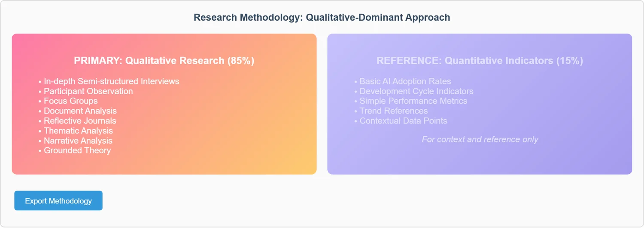Click the Participant Observation list item
Screen dimensions: 644x228
coord(88,91)
